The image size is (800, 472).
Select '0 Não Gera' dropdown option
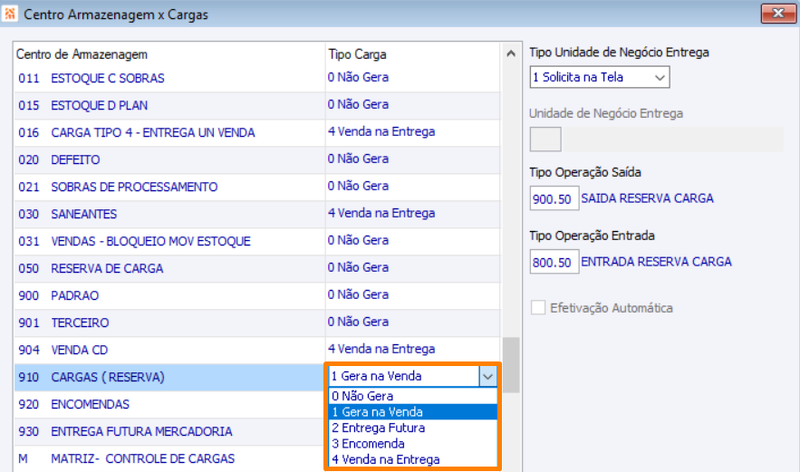pyautogui.click(x=413, y=396)
